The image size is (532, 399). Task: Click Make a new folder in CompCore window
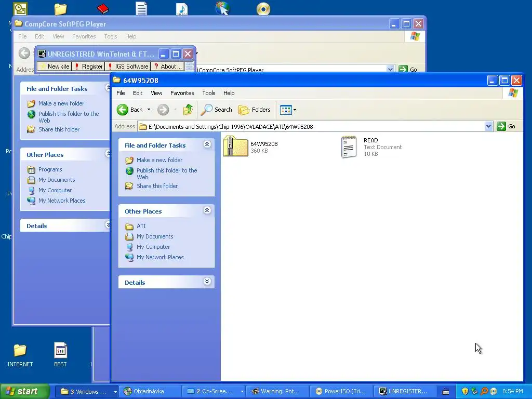(61, 103)
